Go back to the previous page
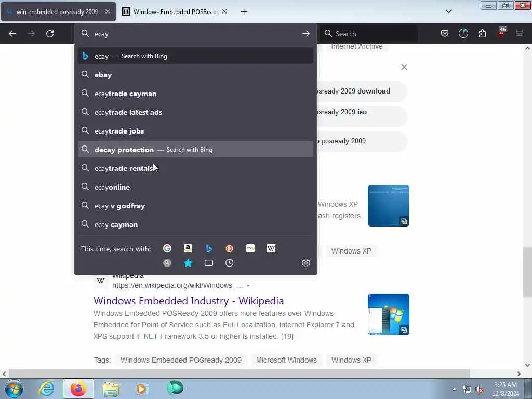The width and height of the screenshot is (532, 399). (12, 34)
